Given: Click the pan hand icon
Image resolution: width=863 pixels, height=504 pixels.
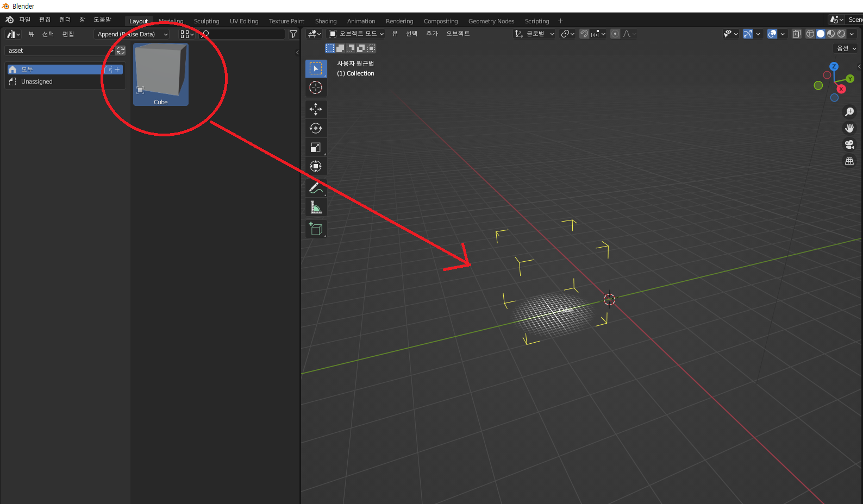Looking at the screenshot, I should click(849, 128).
